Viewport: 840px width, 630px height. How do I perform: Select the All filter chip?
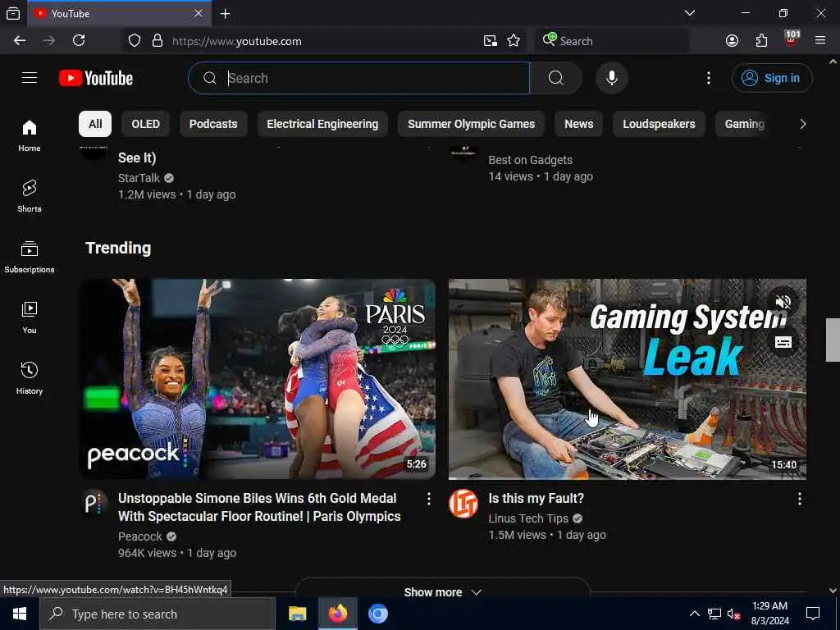click(95, 124)
